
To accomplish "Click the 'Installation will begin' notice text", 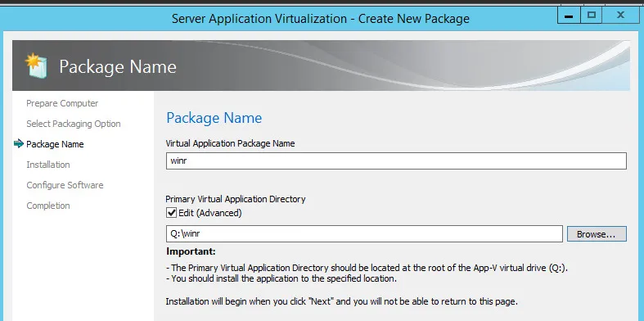I will click(x=342, y=301).
